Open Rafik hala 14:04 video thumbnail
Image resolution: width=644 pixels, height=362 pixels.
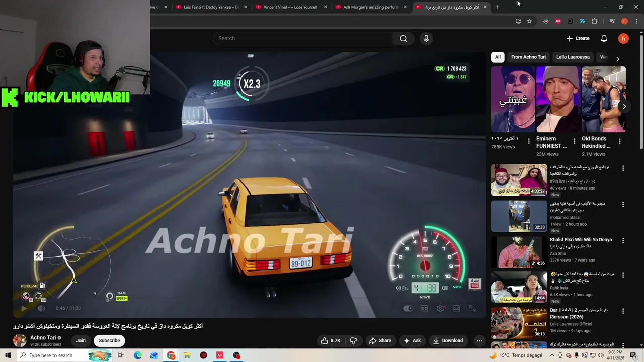tap(519, 287)
